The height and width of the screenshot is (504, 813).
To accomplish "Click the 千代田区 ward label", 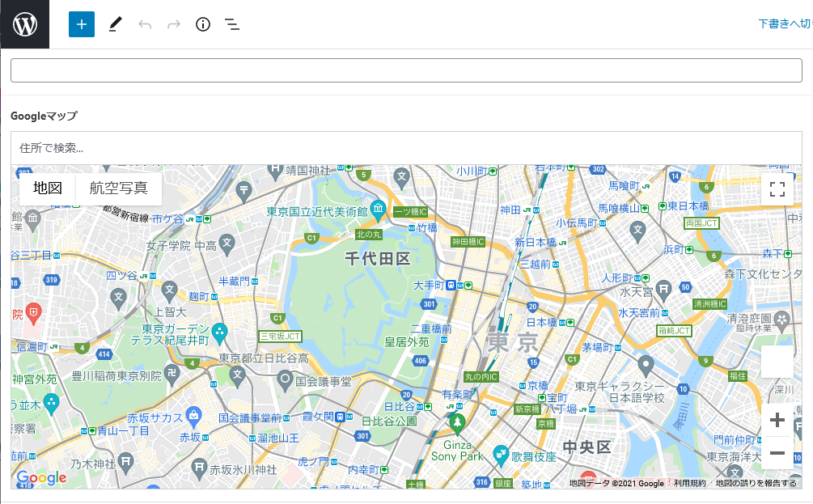I will (x=378, y=259).
